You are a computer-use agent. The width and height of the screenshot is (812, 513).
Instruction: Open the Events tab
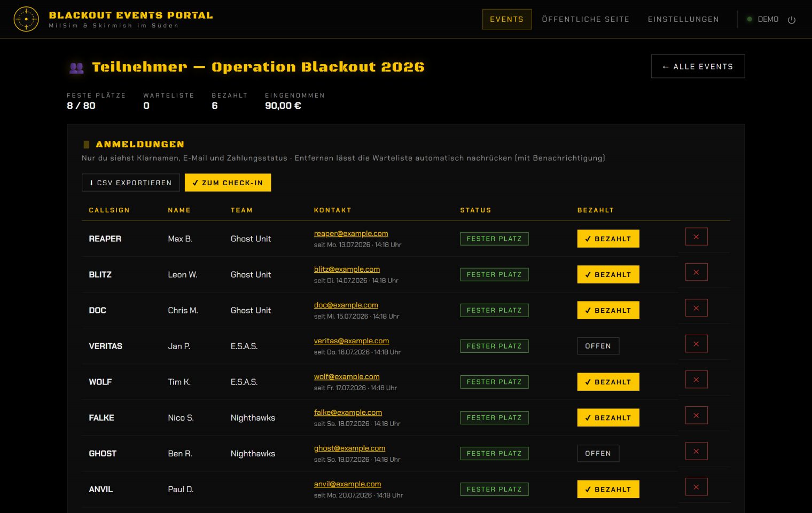point(507,19)
